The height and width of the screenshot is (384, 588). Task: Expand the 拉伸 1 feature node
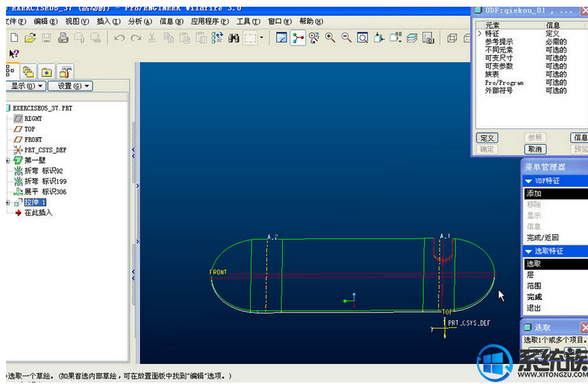click(x=8, y=203)
